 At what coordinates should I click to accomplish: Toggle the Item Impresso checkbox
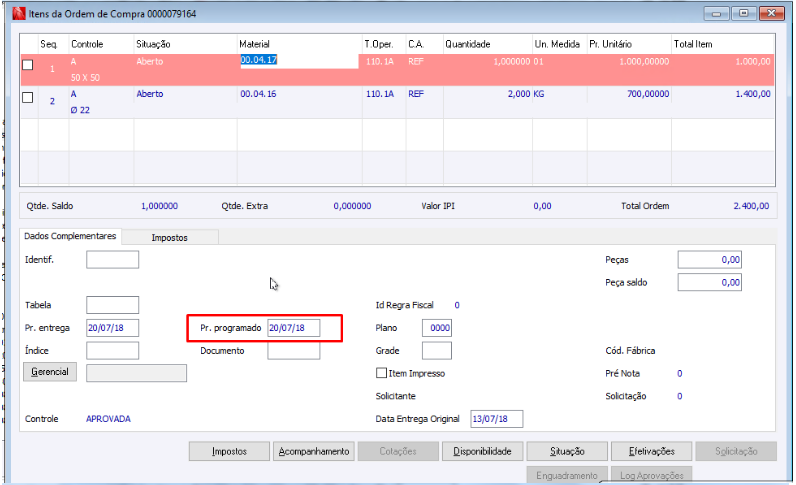pyautogui.click(x=381, y=373)
